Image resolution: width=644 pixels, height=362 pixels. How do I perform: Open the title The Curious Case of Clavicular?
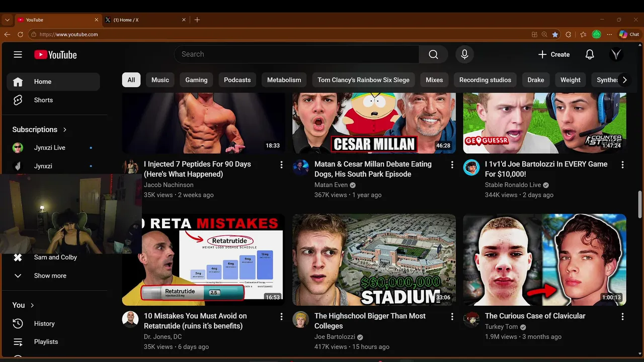(535, 316)
